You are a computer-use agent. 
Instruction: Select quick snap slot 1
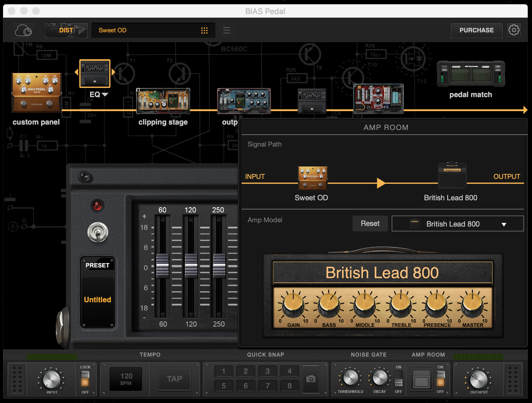point(224,371)
